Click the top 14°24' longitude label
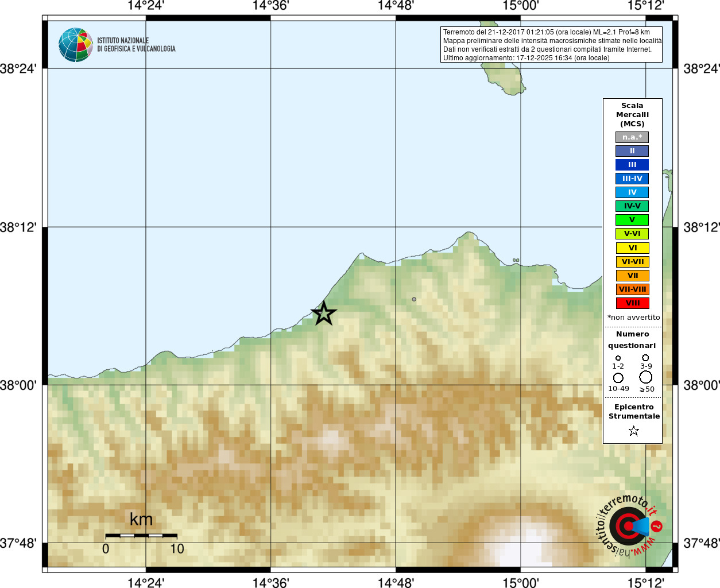Image resolution: width=720 pixels, height=588 pixels. pyautogui.click(x=146, y=6)
